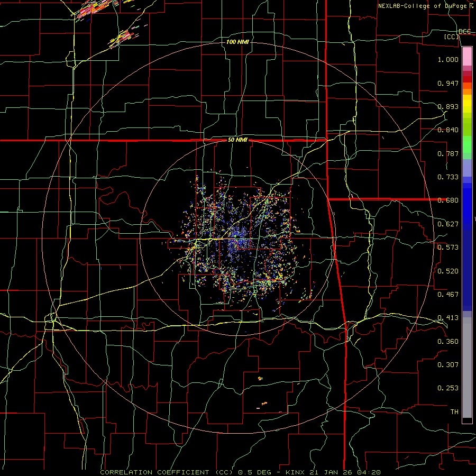Click the DCC product label

pos(464,32)
